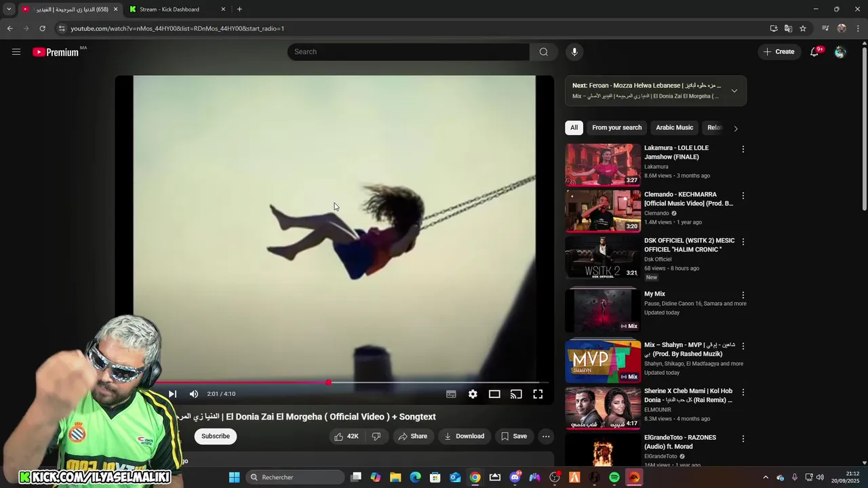This screenshot has height=488, width=868.
Task: Open Spotify from the taskbar
Action: (x=614, y=477)
